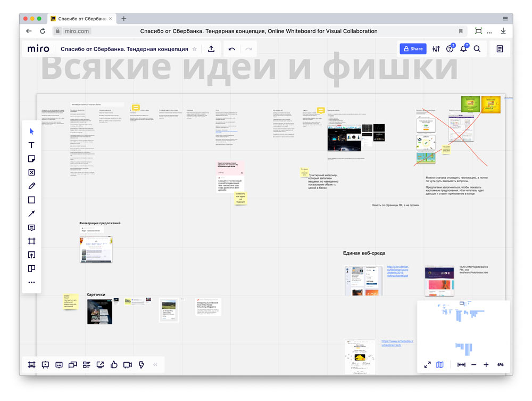Toggle the minimap fullscreen view
Screen dimensions: 532x401
(x=427, y=365)
